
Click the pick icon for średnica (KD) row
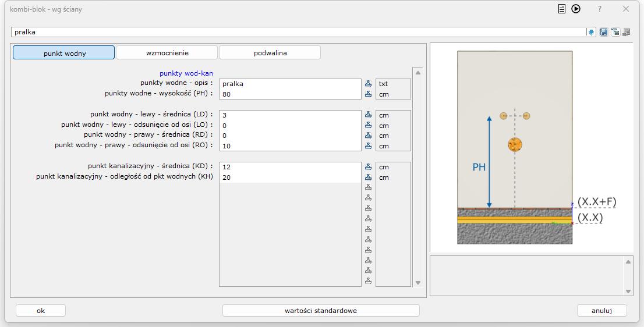coord(368,167)
